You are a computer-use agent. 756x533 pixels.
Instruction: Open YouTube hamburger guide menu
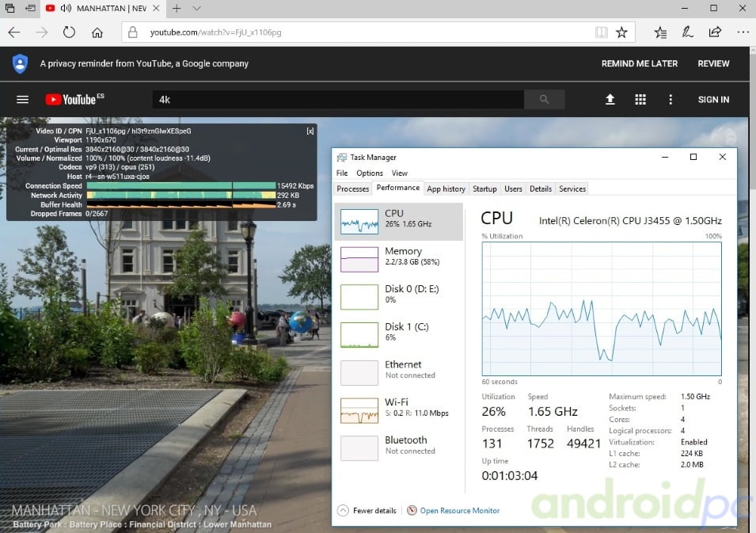pyautogui.click(x=22, y=100)
